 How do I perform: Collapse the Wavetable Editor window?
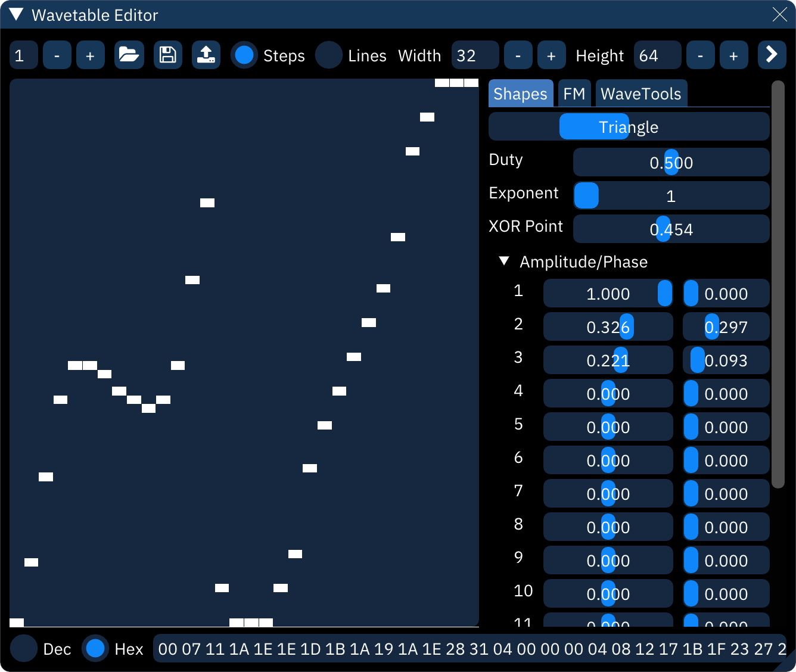(16, 15)
